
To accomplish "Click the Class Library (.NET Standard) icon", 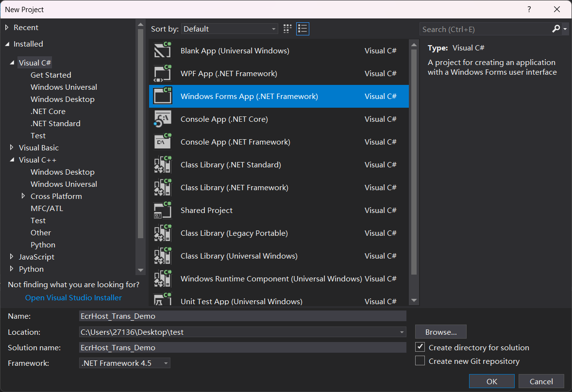I will point(163,164).
